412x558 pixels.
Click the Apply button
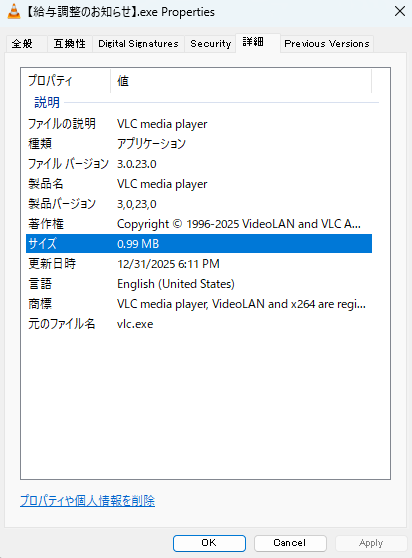[371, 543]
